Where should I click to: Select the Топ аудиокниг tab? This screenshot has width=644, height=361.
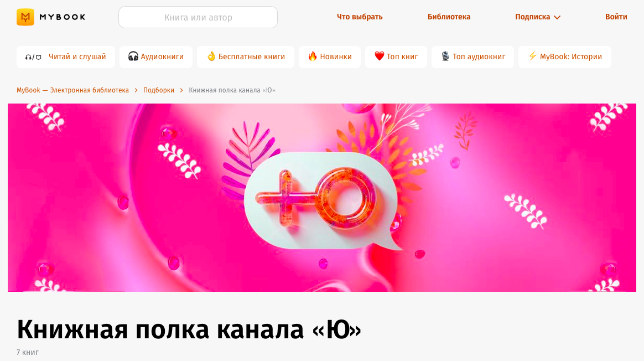472,56
